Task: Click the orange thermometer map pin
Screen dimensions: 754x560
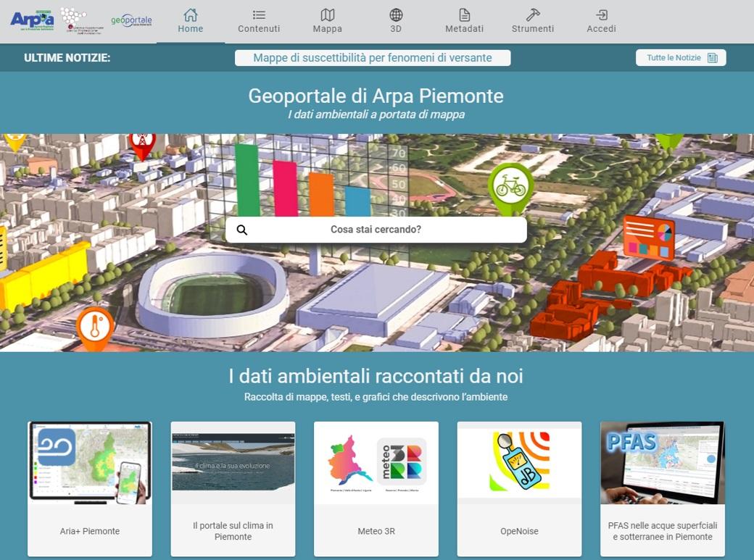Action: point(95,329)
